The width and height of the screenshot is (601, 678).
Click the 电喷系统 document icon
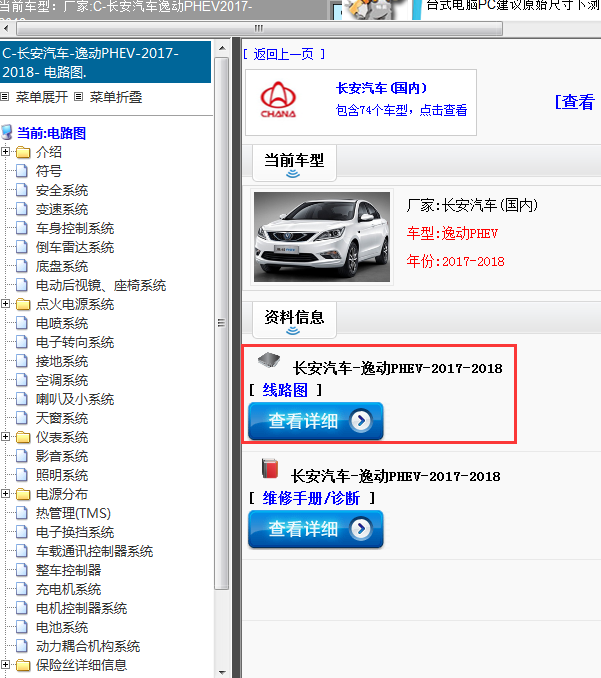pos(22,323)
